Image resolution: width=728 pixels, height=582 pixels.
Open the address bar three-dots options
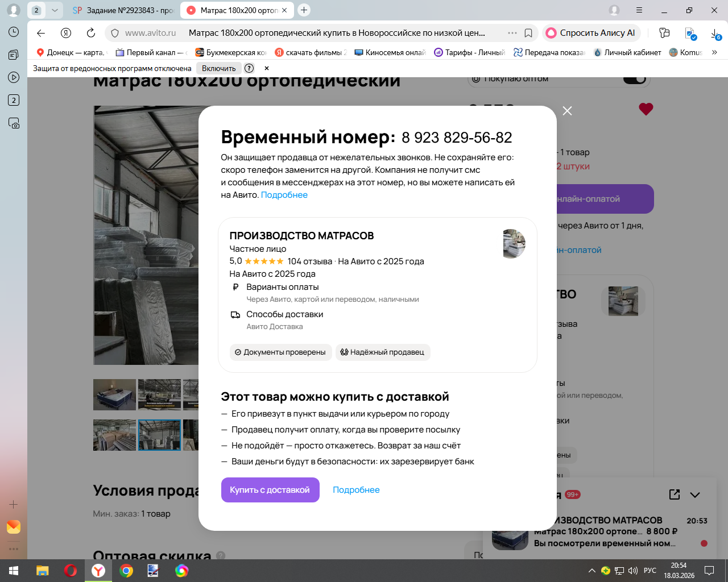(512, 33)
